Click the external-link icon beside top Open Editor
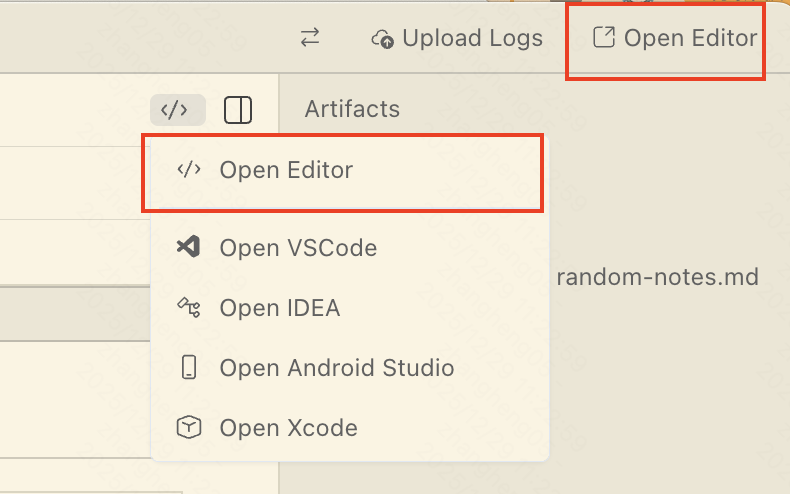The image size is (790, 494). (x=603, y=38)
